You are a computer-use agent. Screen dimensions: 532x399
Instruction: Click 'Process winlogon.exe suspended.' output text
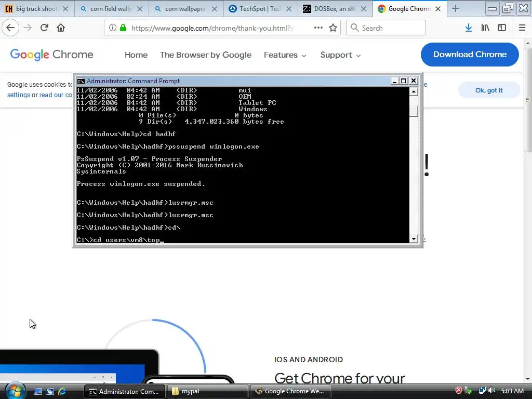(141, 184)
